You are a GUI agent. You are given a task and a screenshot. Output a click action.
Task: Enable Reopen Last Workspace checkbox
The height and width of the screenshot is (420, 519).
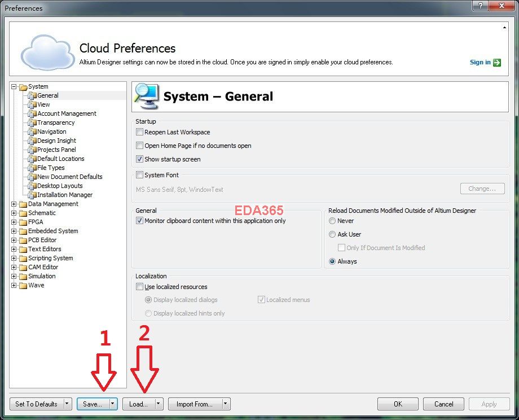(140, 132)
